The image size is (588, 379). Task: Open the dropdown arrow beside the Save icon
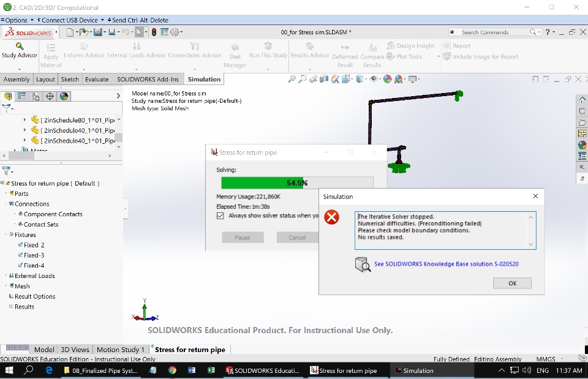105,32
